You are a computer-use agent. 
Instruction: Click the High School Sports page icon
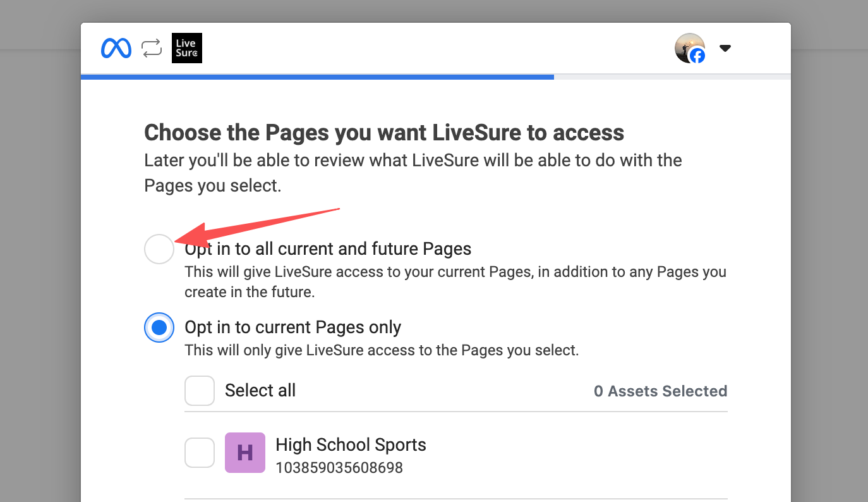click(245, 453)
